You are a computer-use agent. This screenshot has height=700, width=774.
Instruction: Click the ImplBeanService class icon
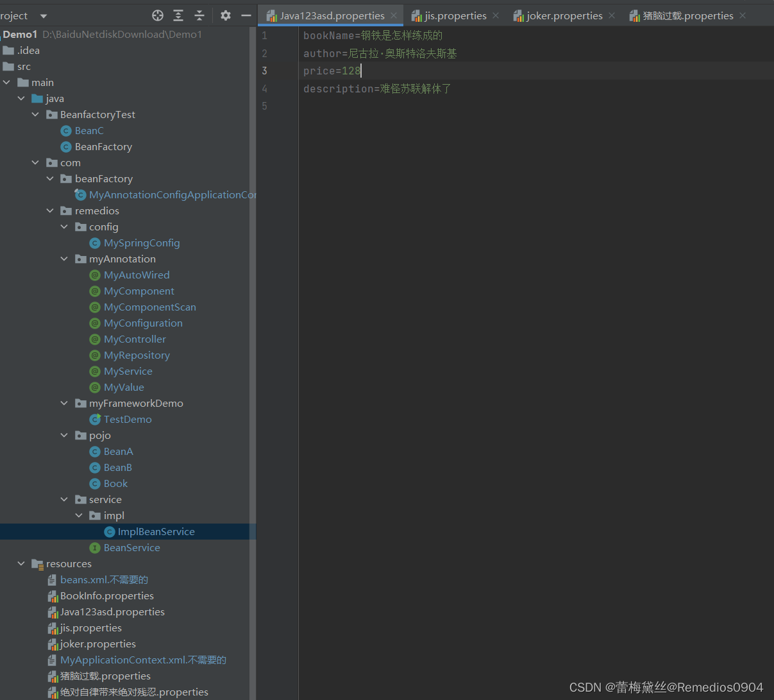pos(109,532)
